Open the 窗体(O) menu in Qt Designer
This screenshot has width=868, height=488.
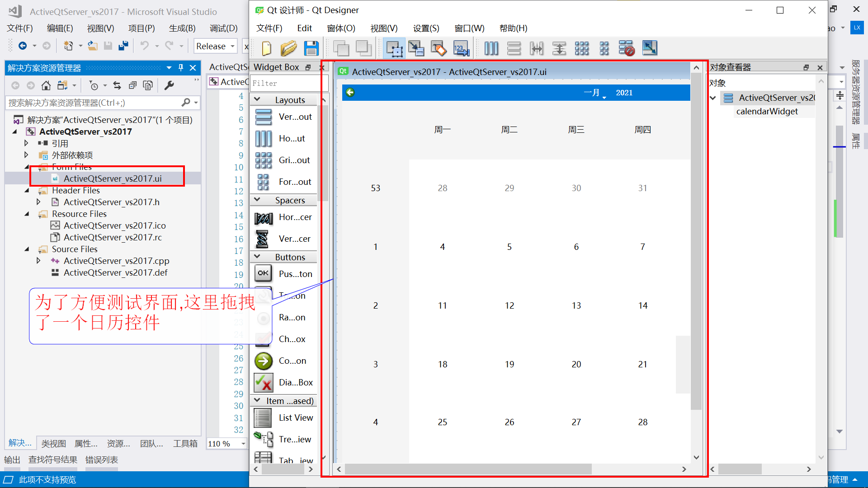click(341, 28)
